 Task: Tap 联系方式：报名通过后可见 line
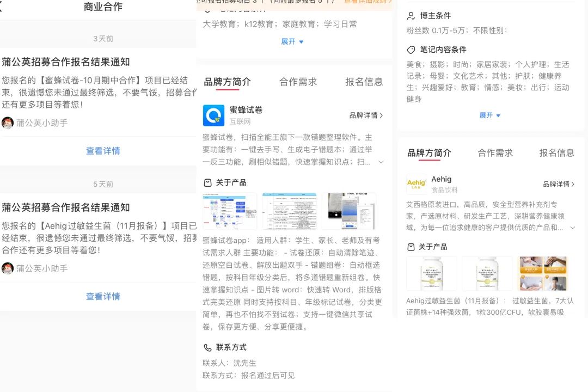[249, 376]
